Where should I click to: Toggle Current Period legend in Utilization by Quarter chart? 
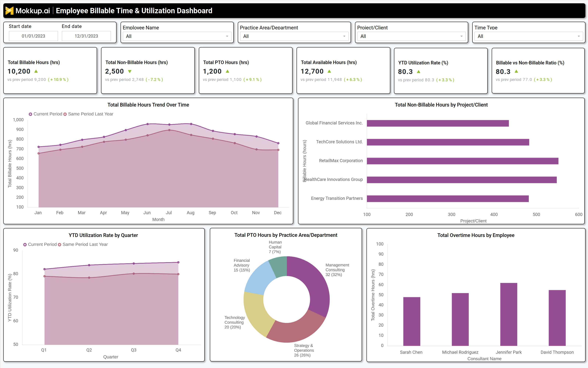40,244
